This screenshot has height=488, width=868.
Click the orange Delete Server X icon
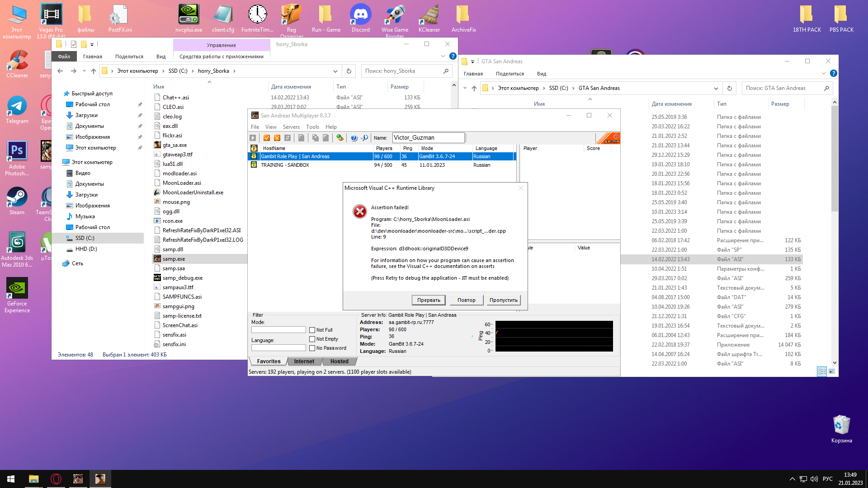[x=277, y=138]
